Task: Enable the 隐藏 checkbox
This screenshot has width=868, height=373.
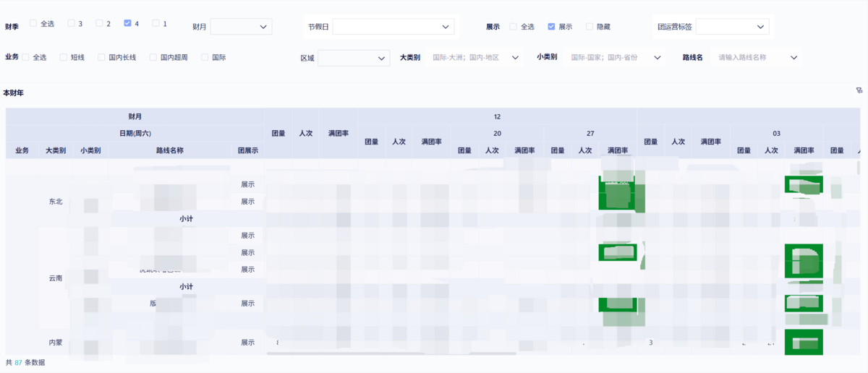Action: (x=590, y=26)
